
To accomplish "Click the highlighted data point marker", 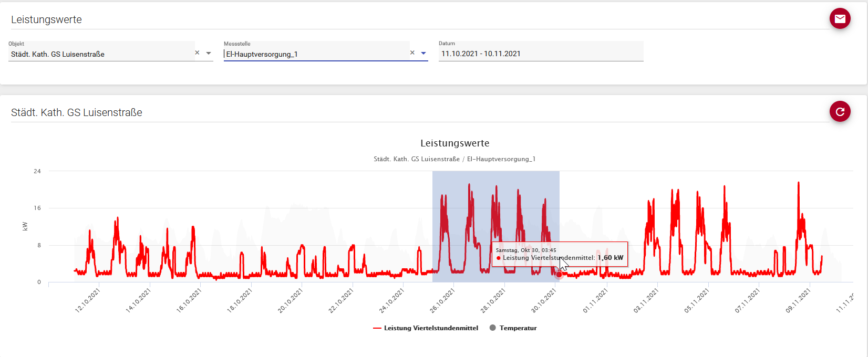I will click(559, 275).
